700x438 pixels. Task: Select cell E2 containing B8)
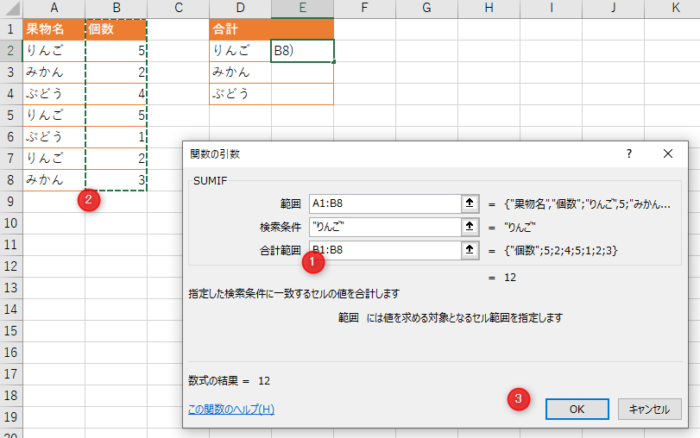point(302,51)
